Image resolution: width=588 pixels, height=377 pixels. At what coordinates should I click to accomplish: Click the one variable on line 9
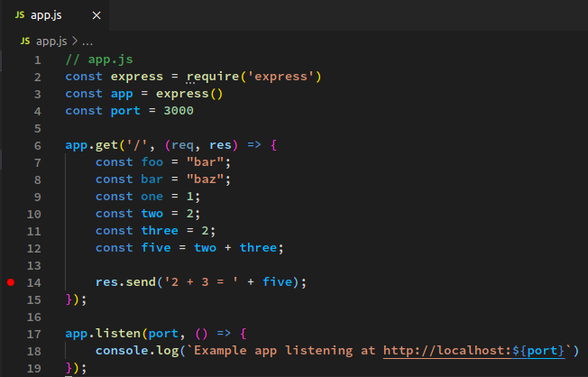tap(152, 197)
